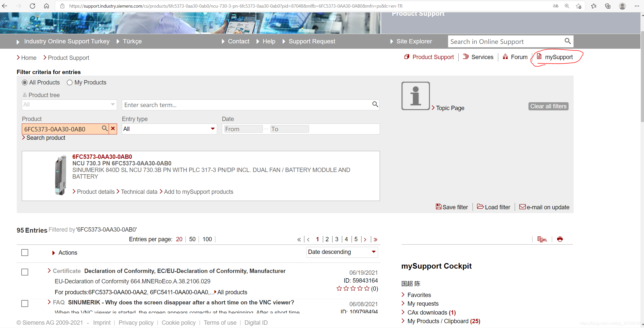Screen dimensions: 644x328
Task: Switch language to Türkçe
Action: click(129, 41)
